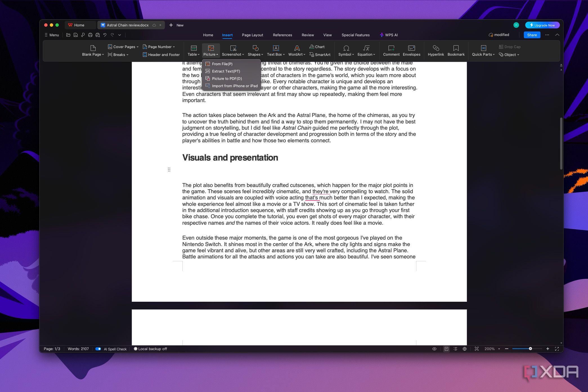Click the more options ellipsis button
This screenshot has width=588, height=392.
click(x=547, y=35)
